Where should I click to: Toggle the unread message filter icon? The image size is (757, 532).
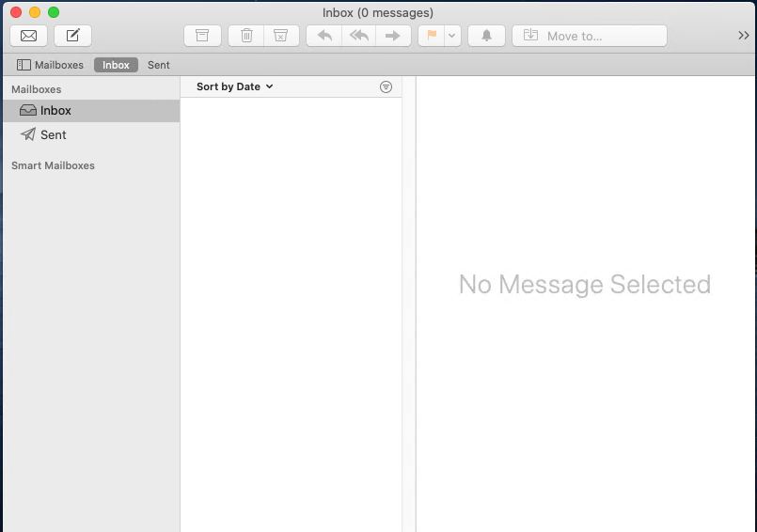pos(386,86)
